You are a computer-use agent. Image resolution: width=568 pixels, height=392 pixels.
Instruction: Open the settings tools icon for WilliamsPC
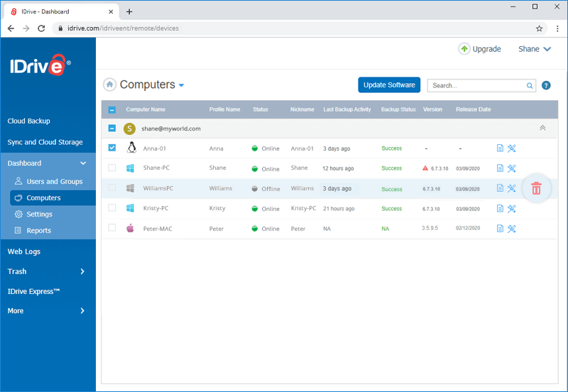pos(511,188)
